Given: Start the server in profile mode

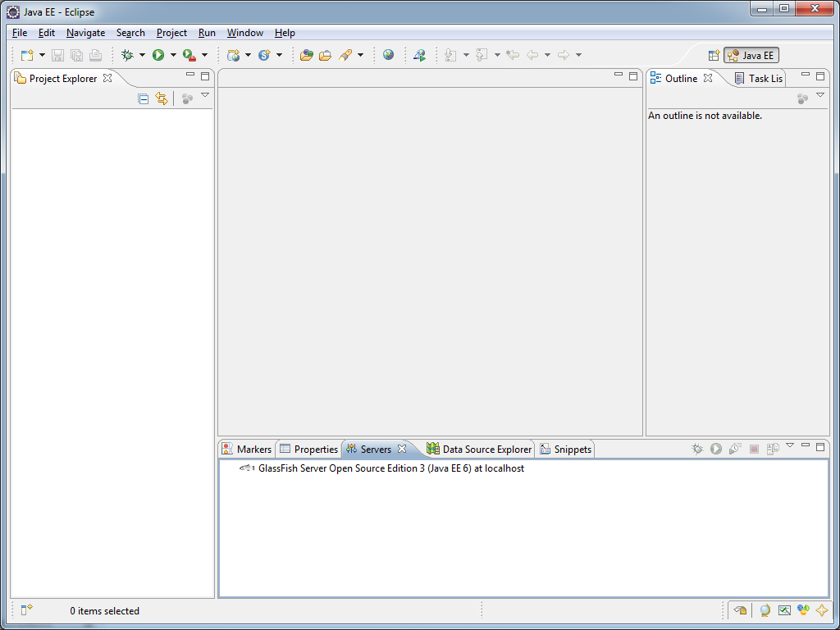Looking at the screenshot, I should [x=735, y=449].
